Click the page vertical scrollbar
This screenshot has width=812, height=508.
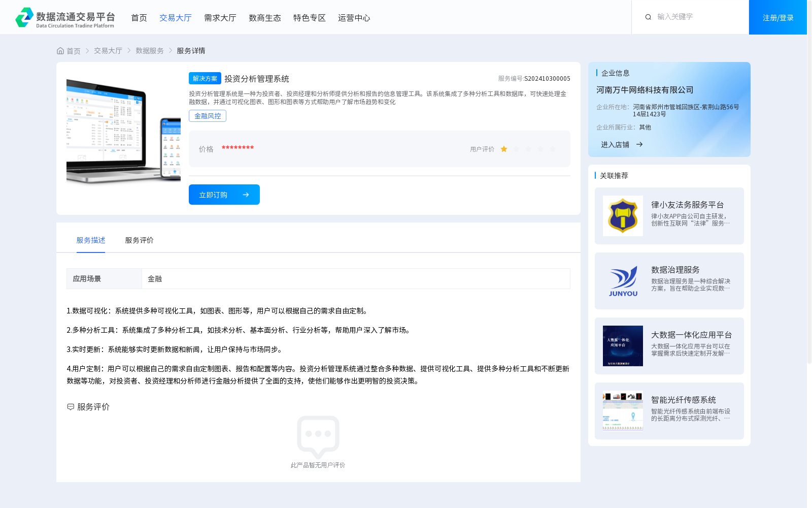point(809,182)
